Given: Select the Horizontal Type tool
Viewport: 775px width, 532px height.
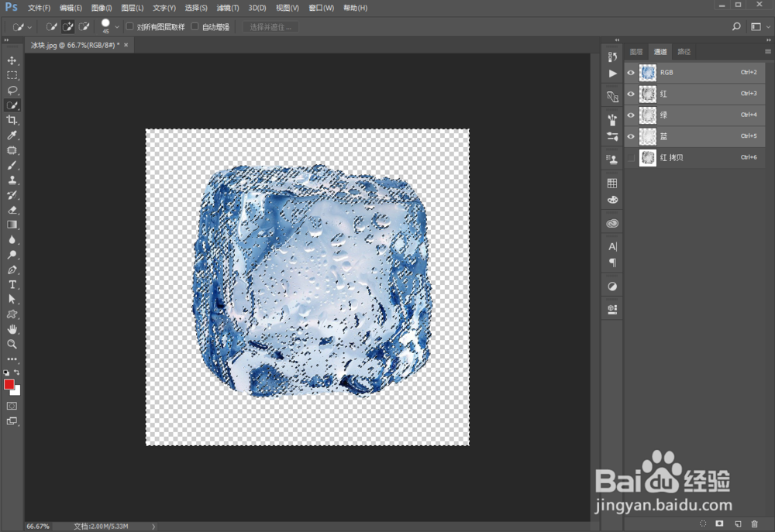Looking at the screenshot, I should pyautogui.click(x=12, y=284).
